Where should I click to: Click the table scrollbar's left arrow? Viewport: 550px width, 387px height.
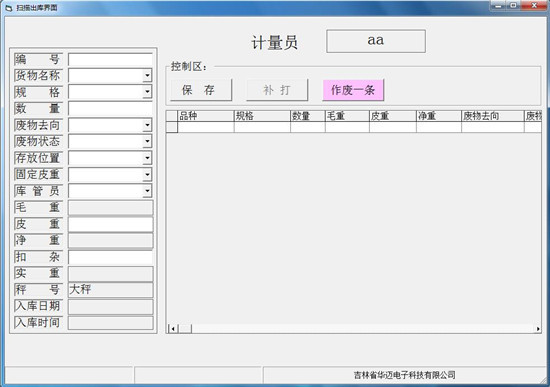point(173,329)
